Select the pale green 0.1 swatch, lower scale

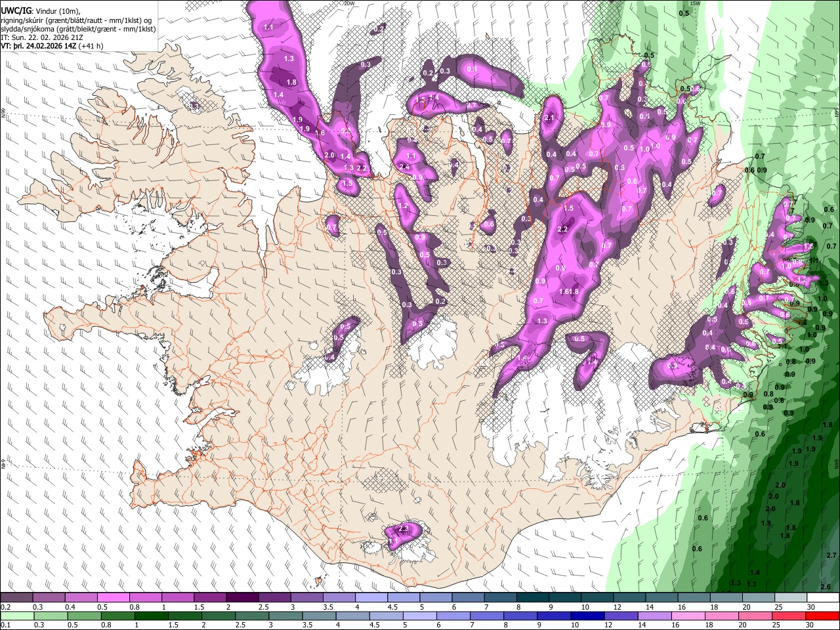coord(16,616)
